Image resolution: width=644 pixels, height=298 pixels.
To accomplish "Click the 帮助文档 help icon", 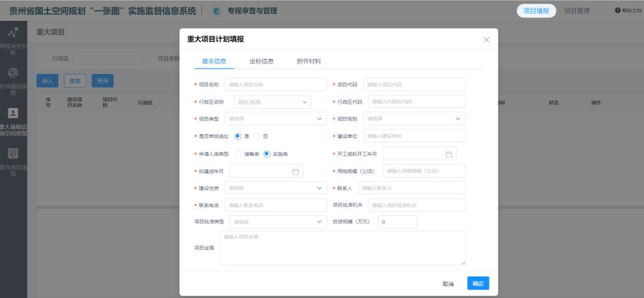I will pyautogui.click(x=618, y=11).
